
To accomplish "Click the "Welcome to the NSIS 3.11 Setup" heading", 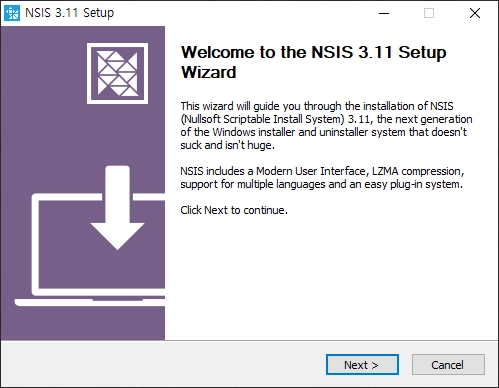I will (x=313, y=52).
